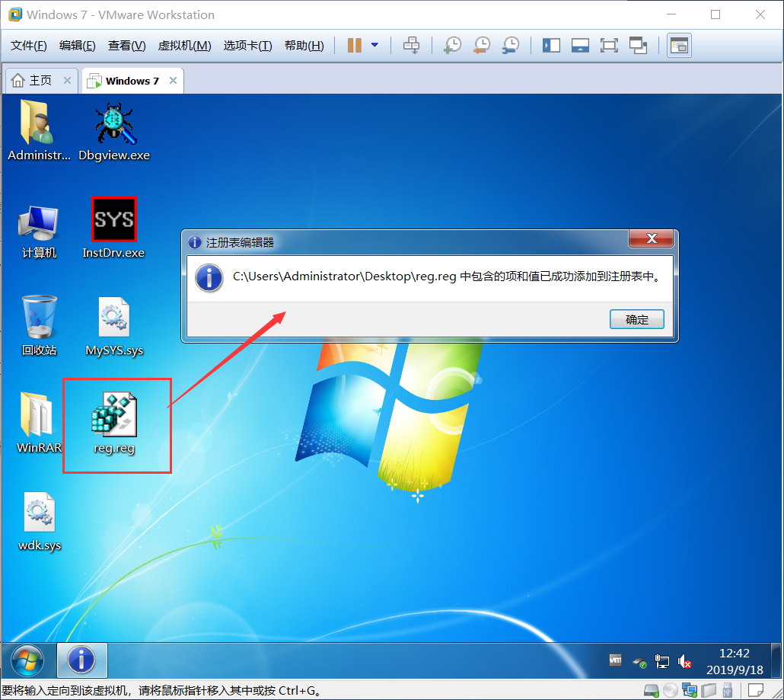Image resolution: width=784 pixels, height=700 pixels.
Task: Click the Send Ctrl+Alt+Del toolbar icon
Action: point(411,46)
